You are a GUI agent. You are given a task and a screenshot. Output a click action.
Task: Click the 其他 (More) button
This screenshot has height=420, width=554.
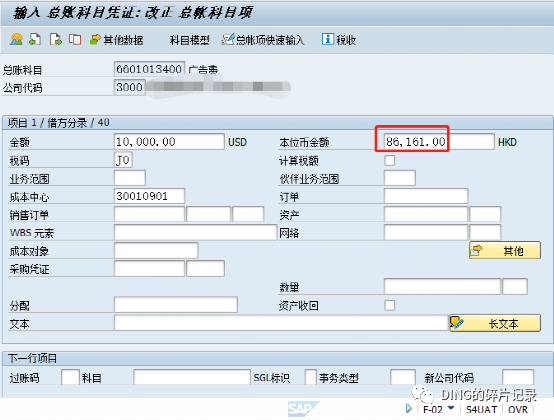pyautogui.click(x=505, y=250)
